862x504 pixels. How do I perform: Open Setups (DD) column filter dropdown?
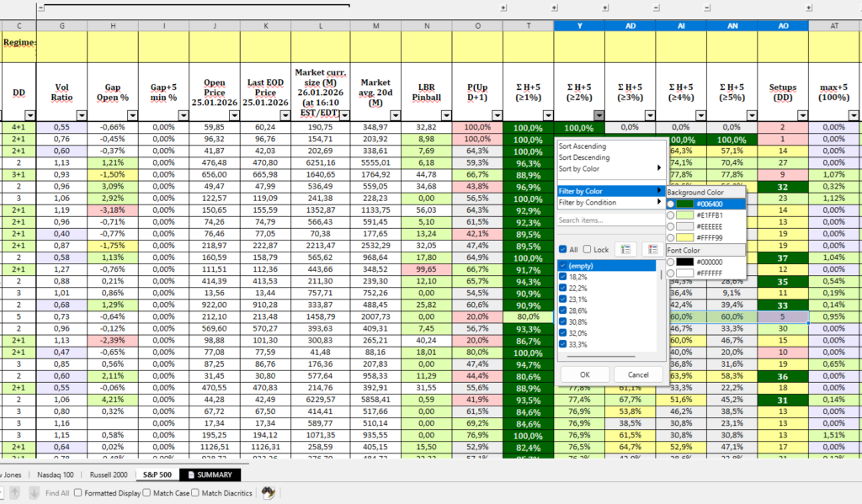coord(801,115)
